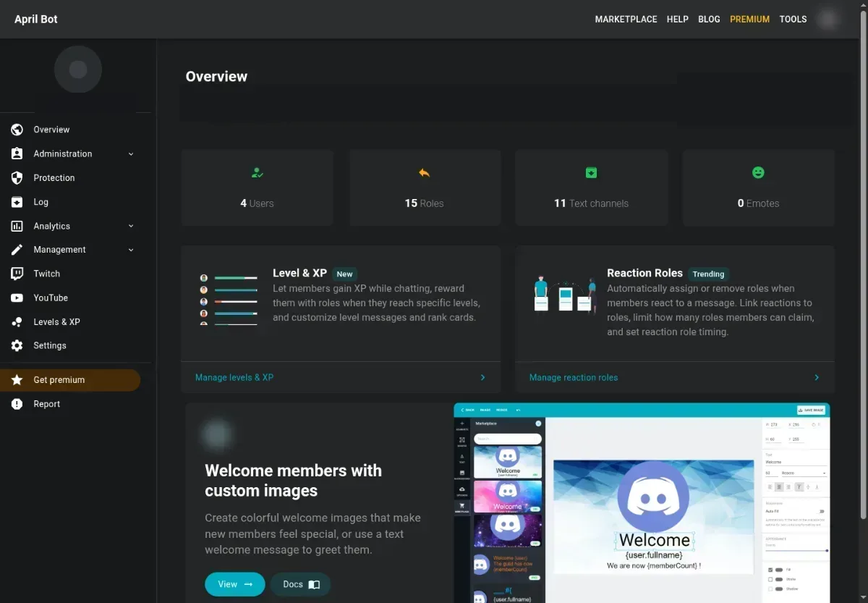
Task: Click the 4 Users stat card
Action: point(257,188)
